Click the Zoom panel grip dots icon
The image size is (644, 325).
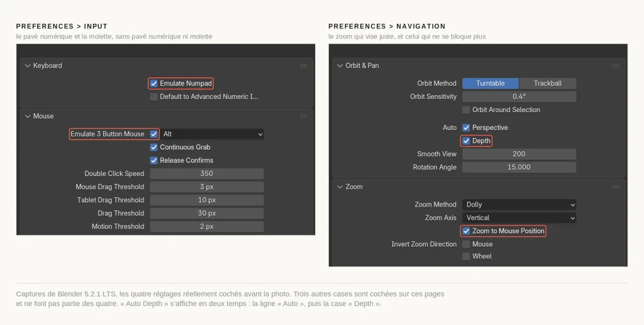coord(616,187)
